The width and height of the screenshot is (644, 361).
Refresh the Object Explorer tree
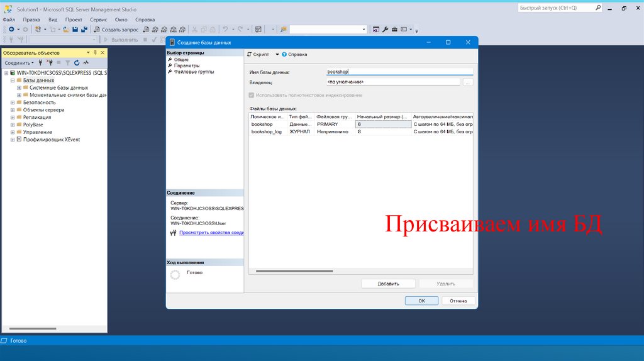pyautogui.click(x=77, y=63)
